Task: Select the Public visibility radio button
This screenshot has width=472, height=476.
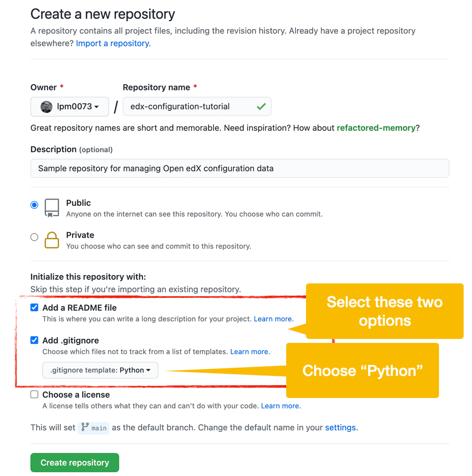Action: [34, 205]
